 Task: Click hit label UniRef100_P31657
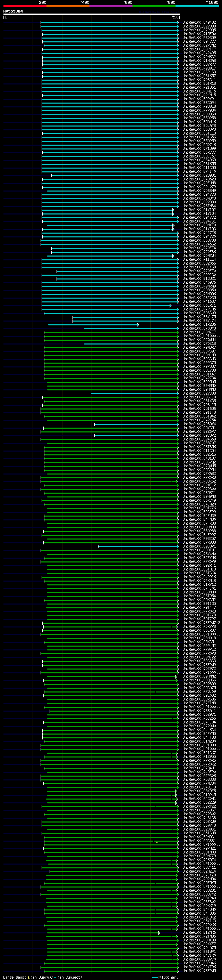(x=199, y=76)
